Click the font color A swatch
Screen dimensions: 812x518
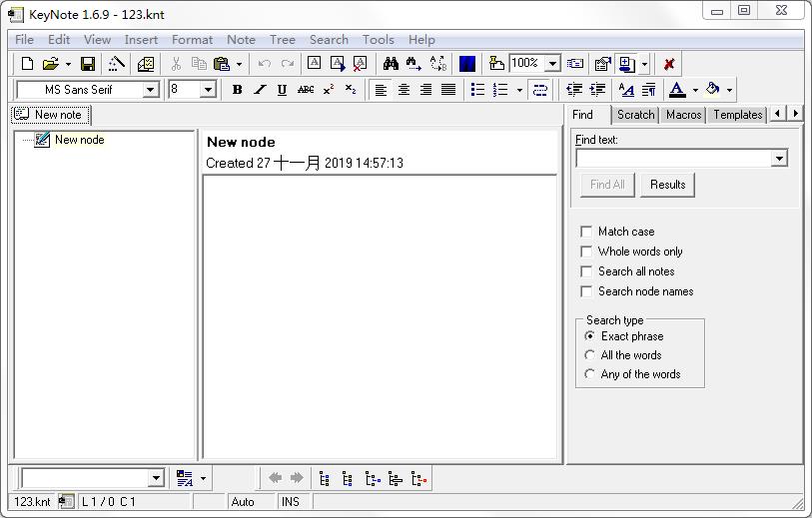(677, 90)
